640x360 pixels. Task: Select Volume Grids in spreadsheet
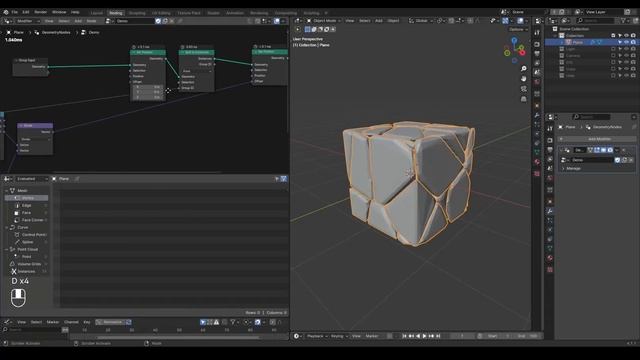(x=27, y=264)
